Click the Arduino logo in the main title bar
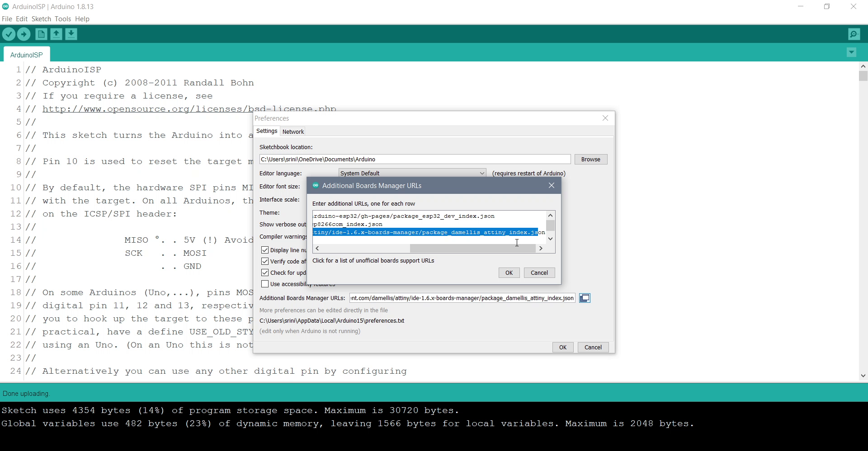 click(5, 7)
